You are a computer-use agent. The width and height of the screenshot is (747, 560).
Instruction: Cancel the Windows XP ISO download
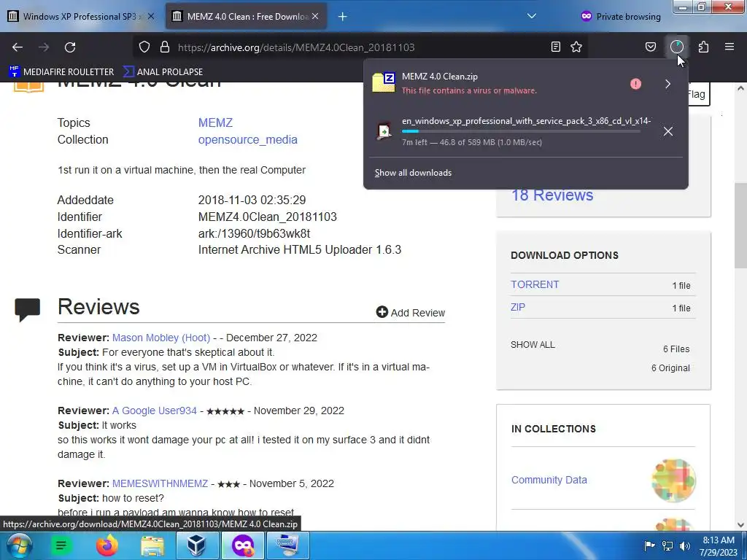(x=668, y=131)
